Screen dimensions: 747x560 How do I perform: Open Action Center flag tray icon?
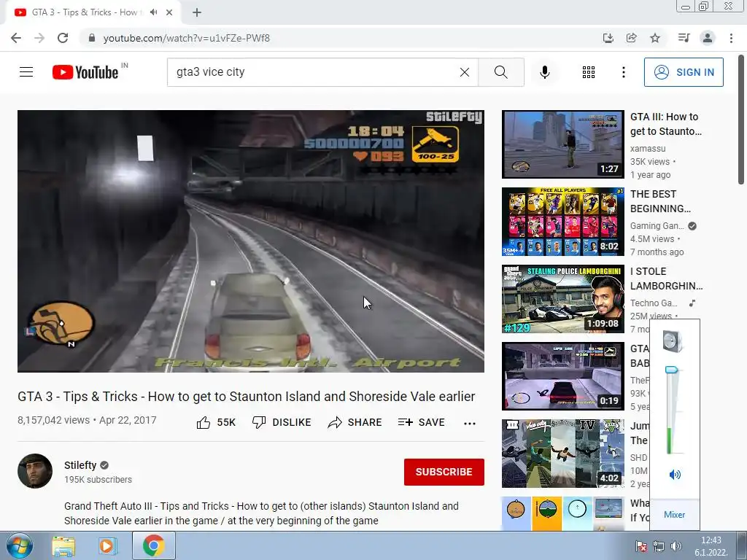[x=641, y=546]
